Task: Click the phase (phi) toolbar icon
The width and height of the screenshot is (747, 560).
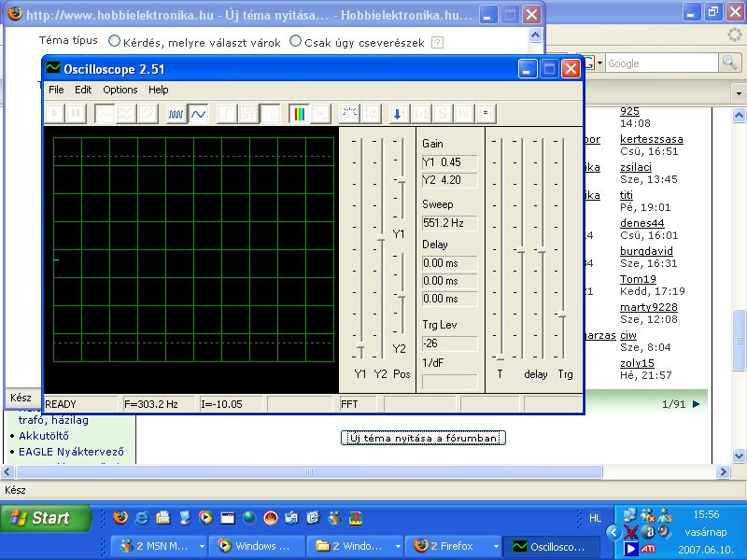Action: click(371, 113)
